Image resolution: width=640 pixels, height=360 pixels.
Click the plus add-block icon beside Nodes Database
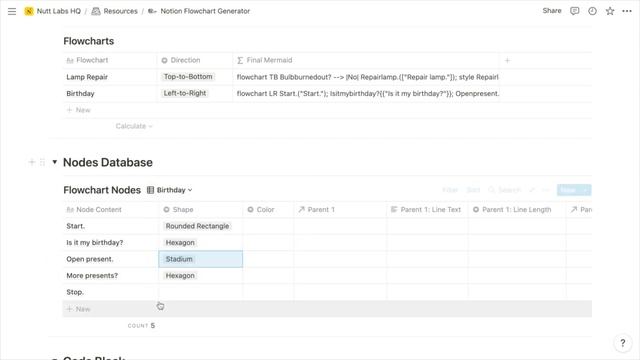pos(31,162)
